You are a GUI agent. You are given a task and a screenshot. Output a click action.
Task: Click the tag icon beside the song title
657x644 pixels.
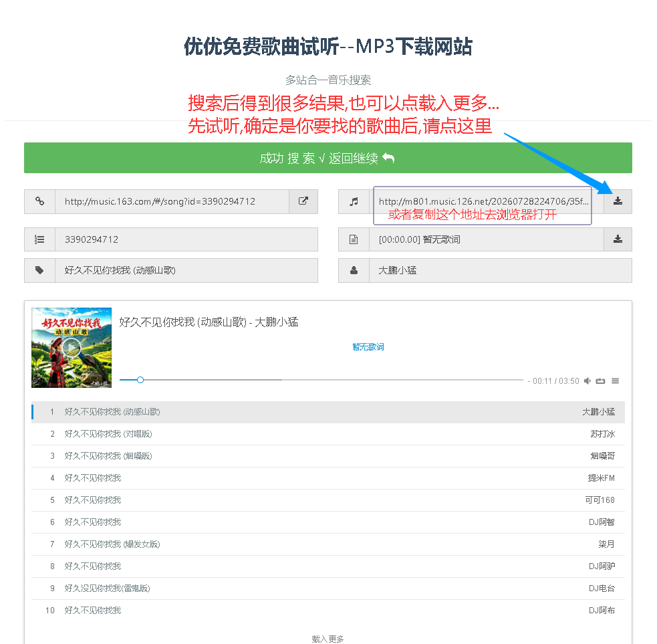(x=40, y=270)
